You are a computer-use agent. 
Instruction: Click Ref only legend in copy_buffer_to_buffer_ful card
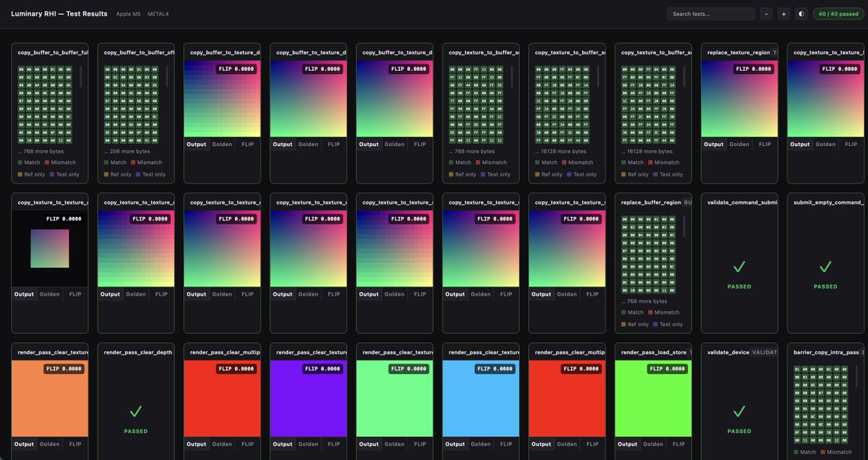pos(31,174)
